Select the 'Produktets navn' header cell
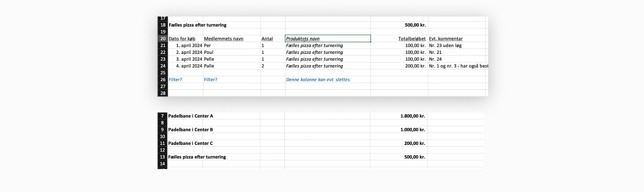The image size is (644, 192). [x=328, y=39]
